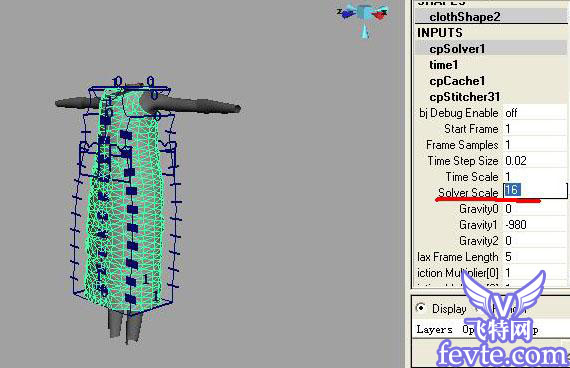Select the Gravity2 attribute label
This screenshot has height=368, width=570.
(x=478, y=241)
